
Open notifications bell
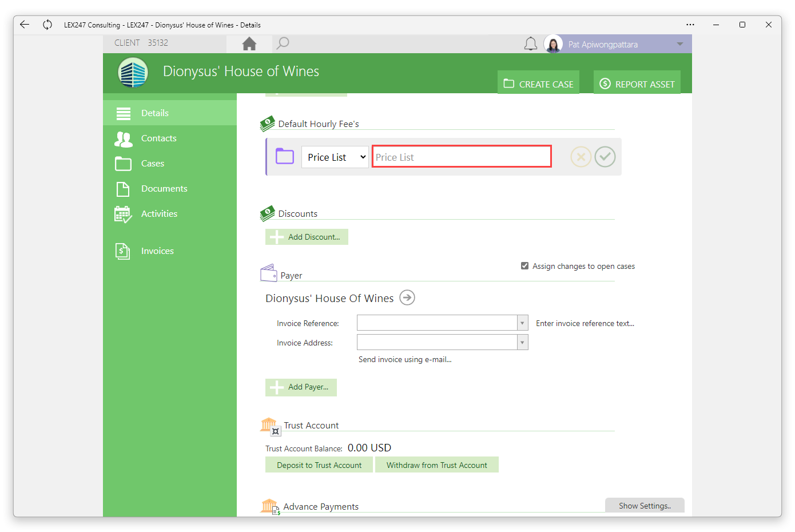[531, 44]
